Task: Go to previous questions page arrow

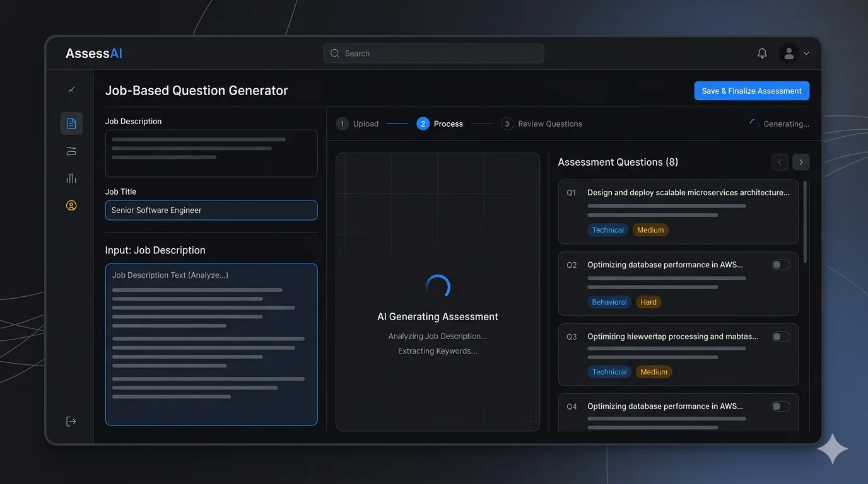Action: pos(780,162)
